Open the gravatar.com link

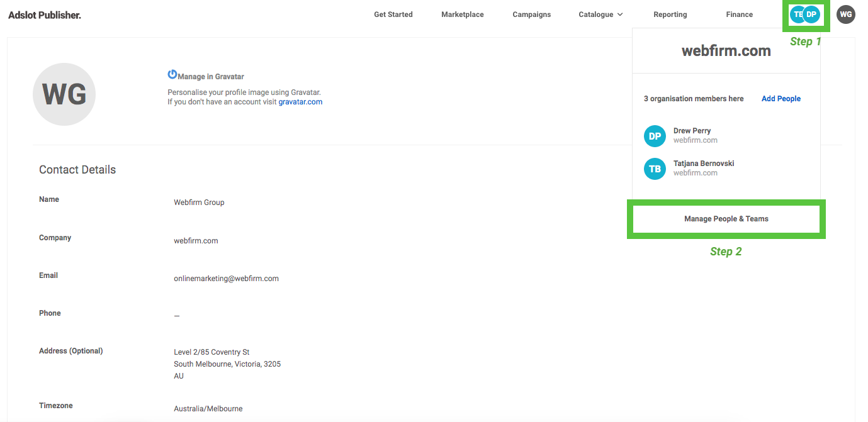tap(300, 102)
